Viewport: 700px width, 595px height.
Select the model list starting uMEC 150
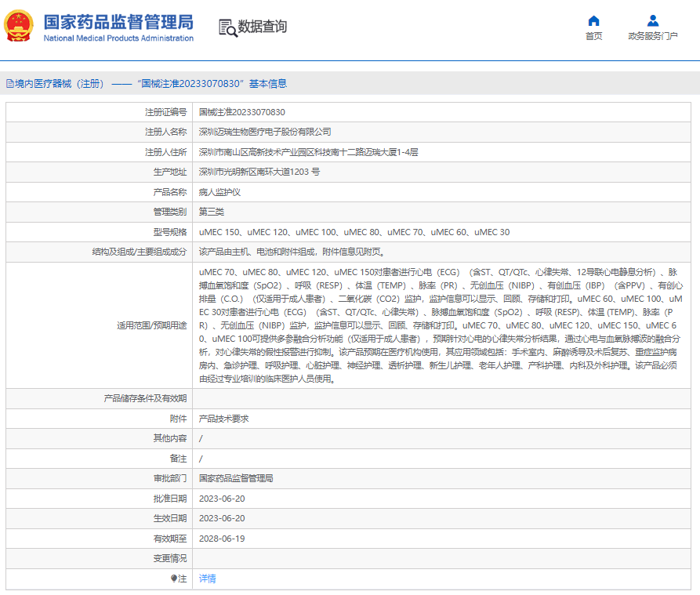tap(354, 232)
